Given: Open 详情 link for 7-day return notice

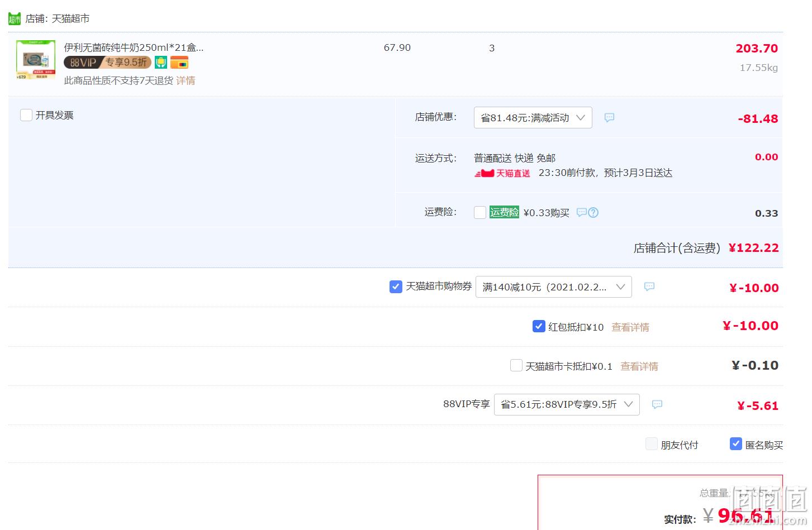Looking at the screenshot, I should point(186,80).
